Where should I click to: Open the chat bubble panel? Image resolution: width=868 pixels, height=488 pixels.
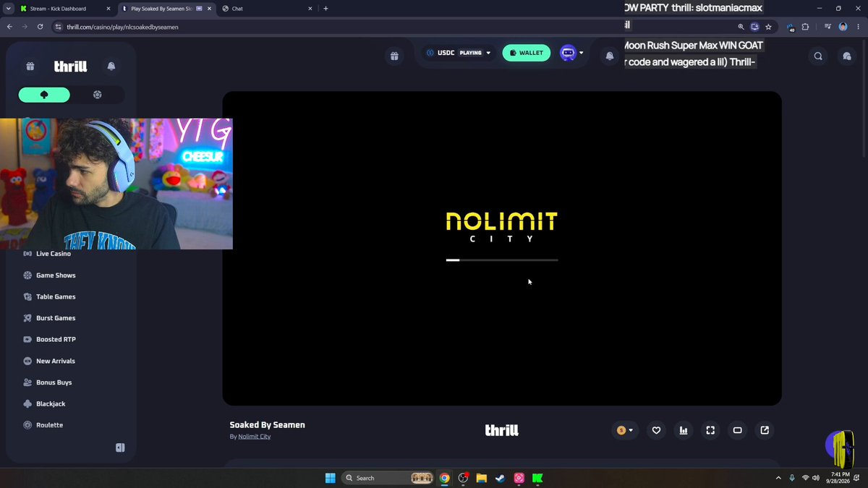847,56
